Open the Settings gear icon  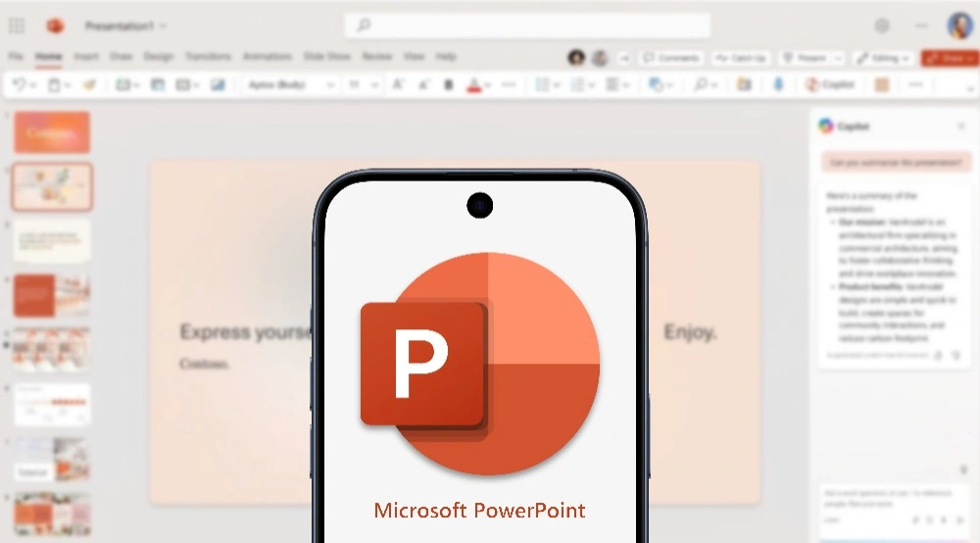click(x=882, y=25)
